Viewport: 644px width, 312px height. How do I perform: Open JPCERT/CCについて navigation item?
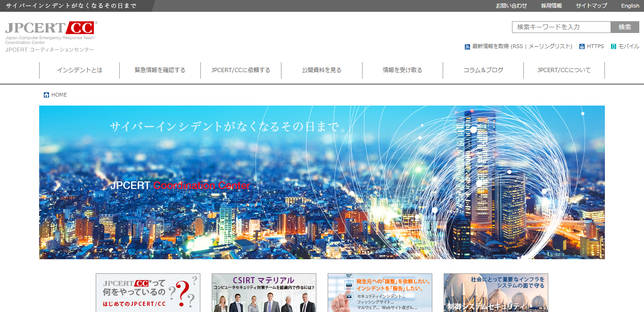(x=564, y=70)
